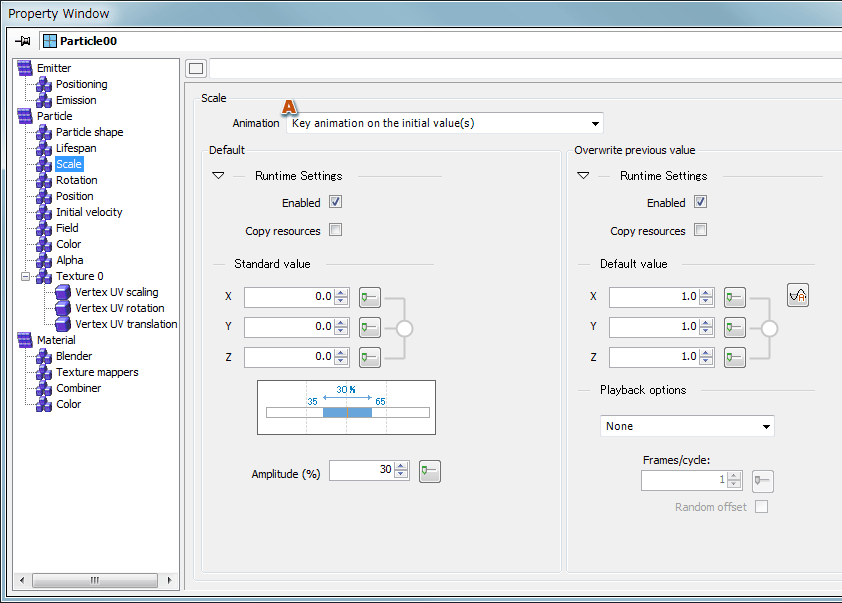Open Blender under the Material node
The image size is (842, 603).
click(x=74, y=356)
